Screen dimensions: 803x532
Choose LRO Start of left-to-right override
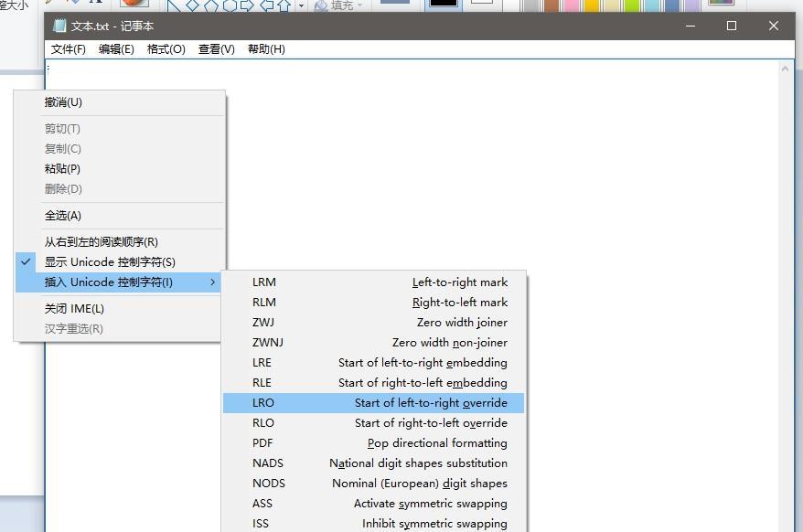coord(373,403)
